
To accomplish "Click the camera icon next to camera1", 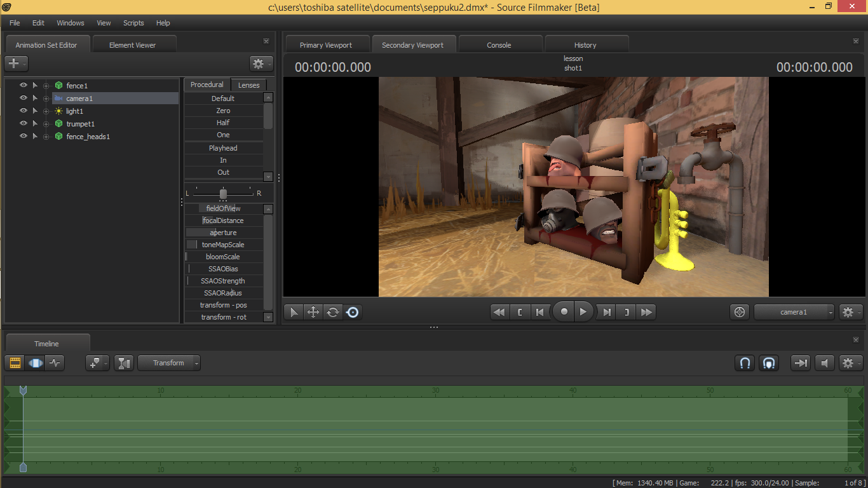I will click(58, 98).
